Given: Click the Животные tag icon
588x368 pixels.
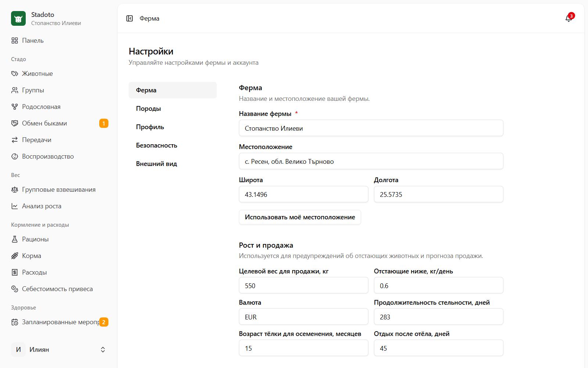Looking at the screenshot, I should click(x=15, y=74).
